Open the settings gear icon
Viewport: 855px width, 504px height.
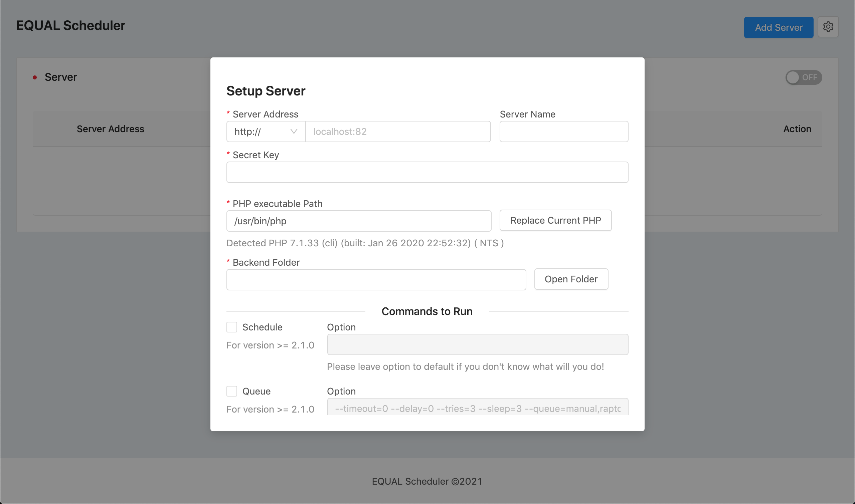828,27
